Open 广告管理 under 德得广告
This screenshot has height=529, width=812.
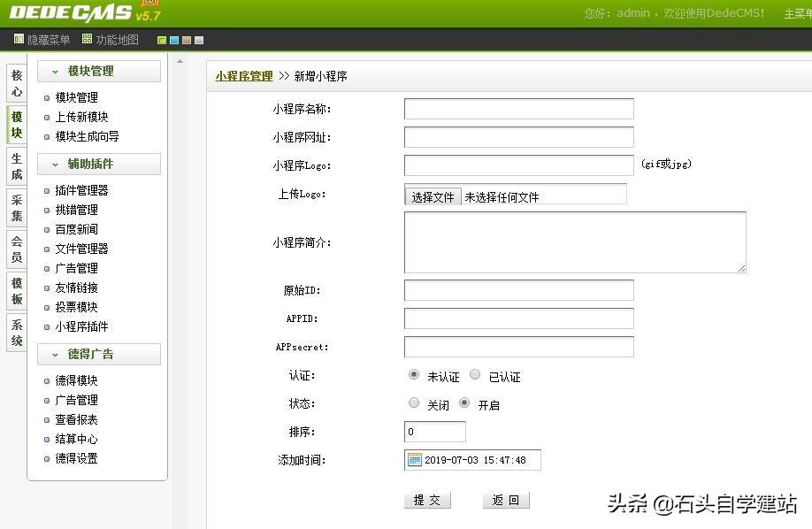(x=76, y=400)
